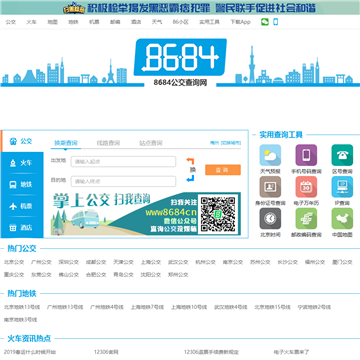Open 公交 in the top navigation

click(11, 22)
